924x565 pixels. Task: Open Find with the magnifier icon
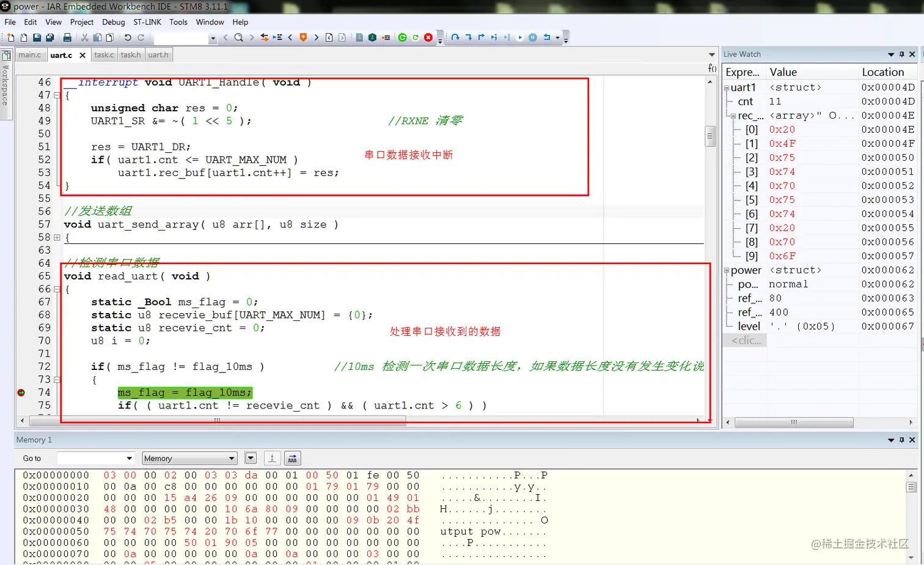[x=239, y=38]
